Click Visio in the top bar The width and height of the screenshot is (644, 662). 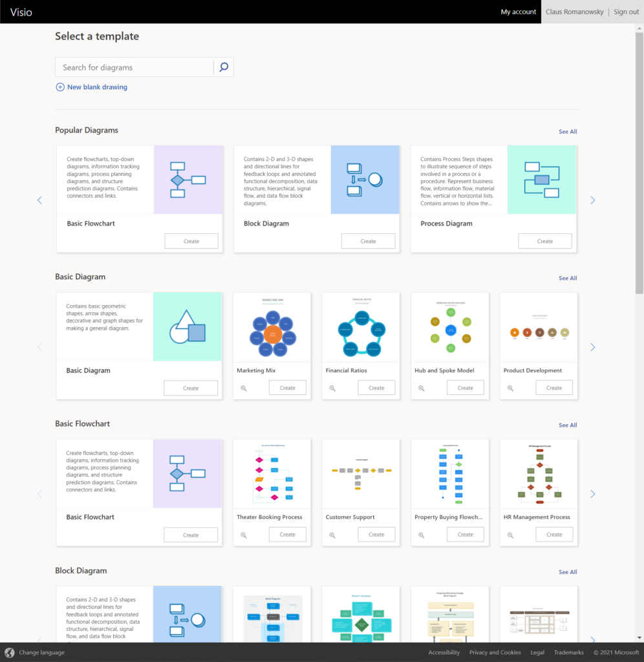[21, 12]
